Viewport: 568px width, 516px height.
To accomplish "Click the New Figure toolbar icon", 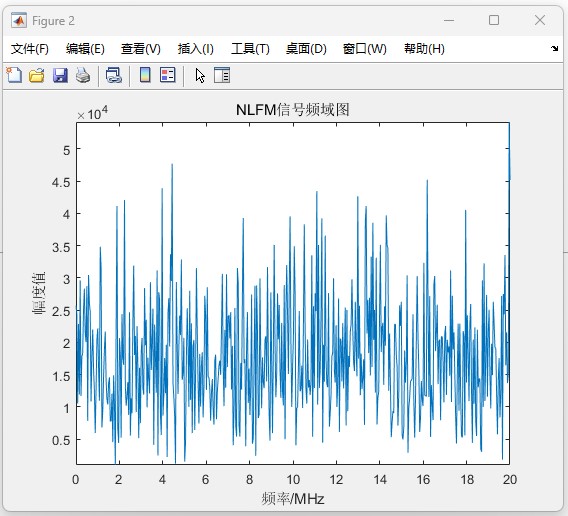I will tap(14, 75).
